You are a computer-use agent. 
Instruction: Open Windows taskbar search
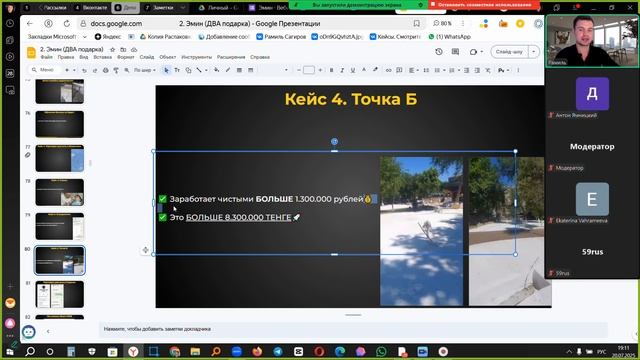[x=30, y=351]
